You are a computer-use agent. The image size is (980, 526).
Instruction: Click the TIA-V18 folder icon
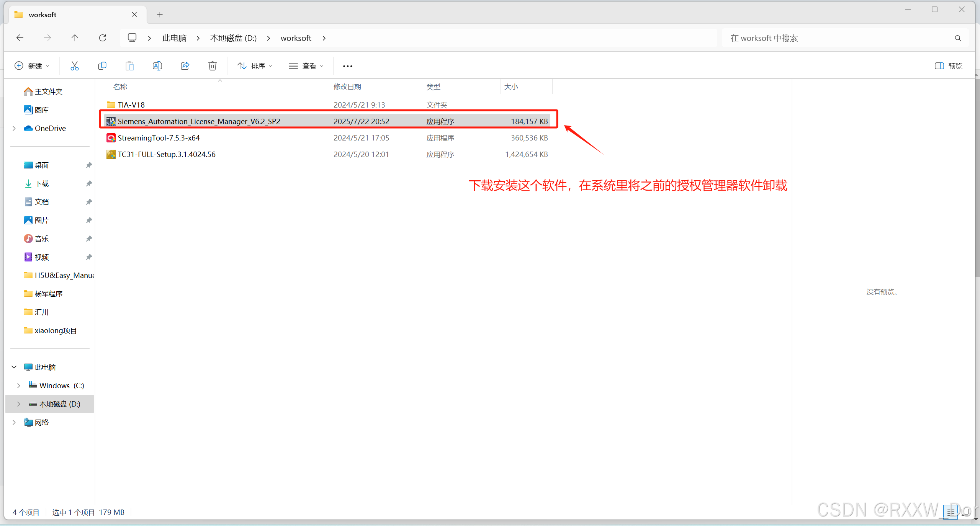(x=111, y=105)
